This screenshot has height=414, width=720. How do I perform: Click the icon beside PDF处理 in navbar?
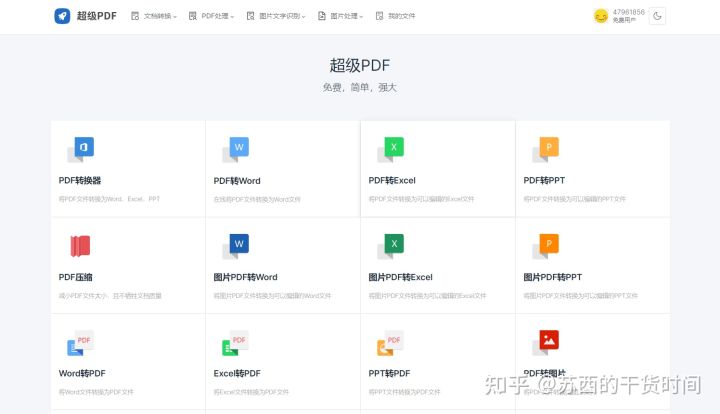[193, 16]
